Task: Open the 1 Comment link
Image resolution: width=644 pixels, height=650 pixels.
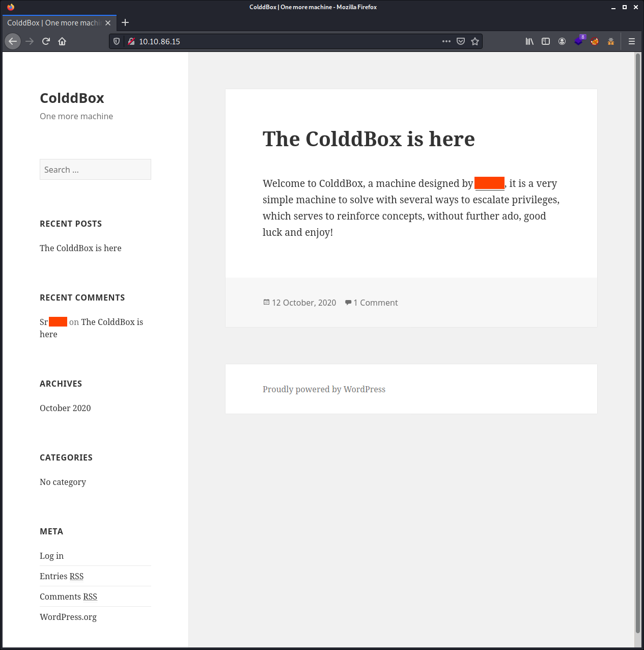Action: (x=376, y=303)
